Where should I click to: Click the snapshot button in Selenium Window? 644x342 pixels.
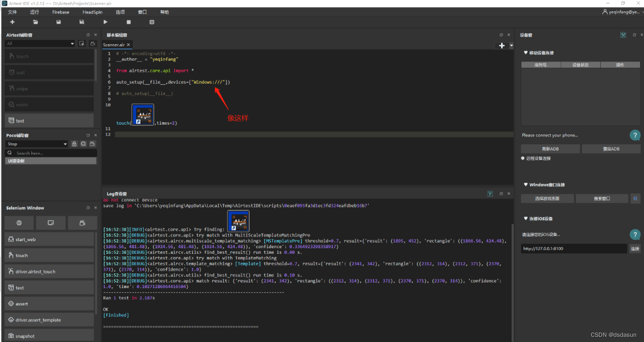pyautogui.click(x=49, y=336)
